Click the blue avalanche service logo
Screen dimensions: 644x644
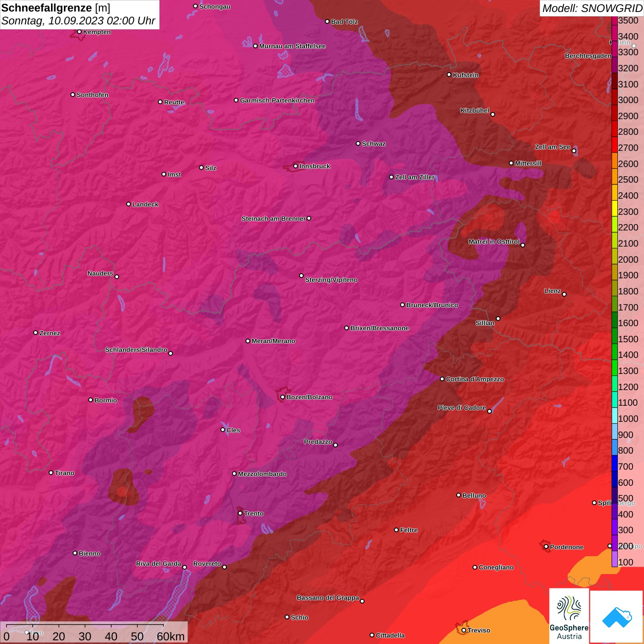click(x=617, y=617)
